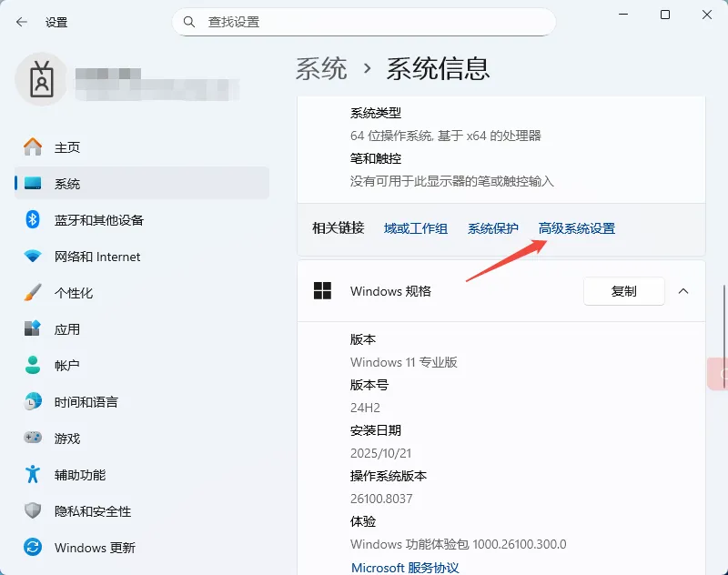Click the 系统类型 label
Image resolution: width=728 pixels, height=575 pixels.
pyautogui.click(x=376, y=113)
